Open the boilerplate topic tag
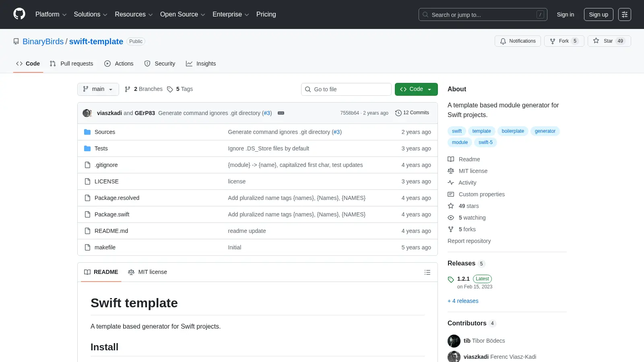Viewport: 644px width, 362px height. (x=513, y=131)
